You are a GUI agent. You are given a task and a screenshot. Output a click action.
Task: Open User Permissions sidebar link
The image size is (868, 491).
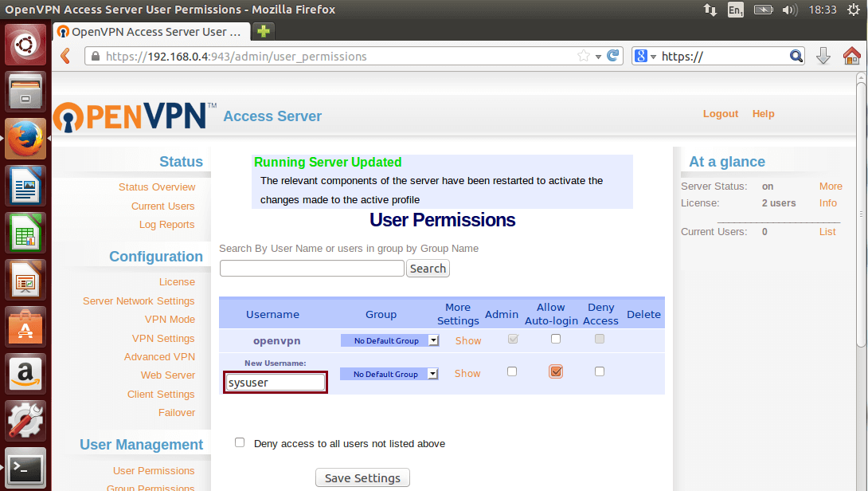154,470
